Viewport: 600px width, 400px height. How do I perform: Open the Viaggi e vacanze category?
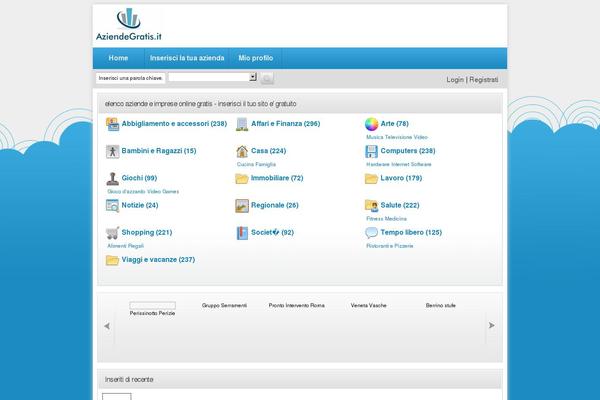click(158, 259)
